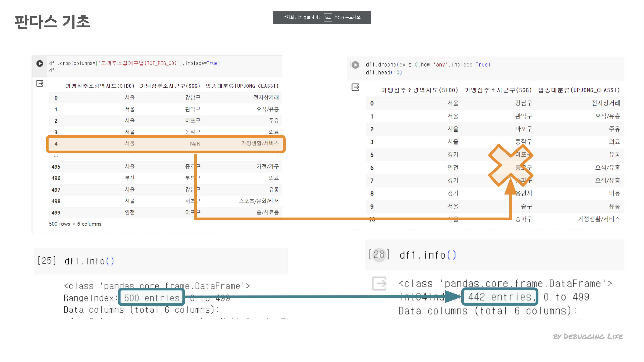Screen dimensions: 644x362
Task: Click 강남구 in right table row 0
Action: click(x=523, y=103)
